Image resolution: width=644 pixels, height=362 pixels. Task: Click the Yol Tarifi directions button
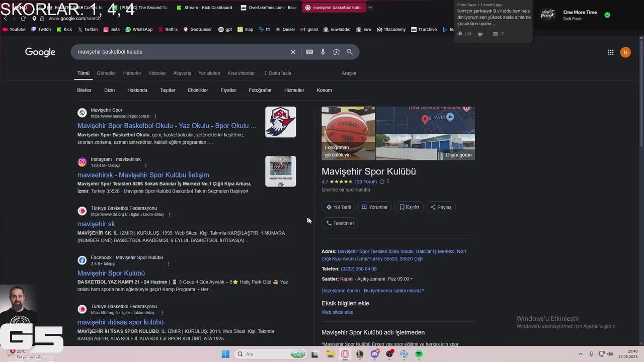tap(339, 207)
